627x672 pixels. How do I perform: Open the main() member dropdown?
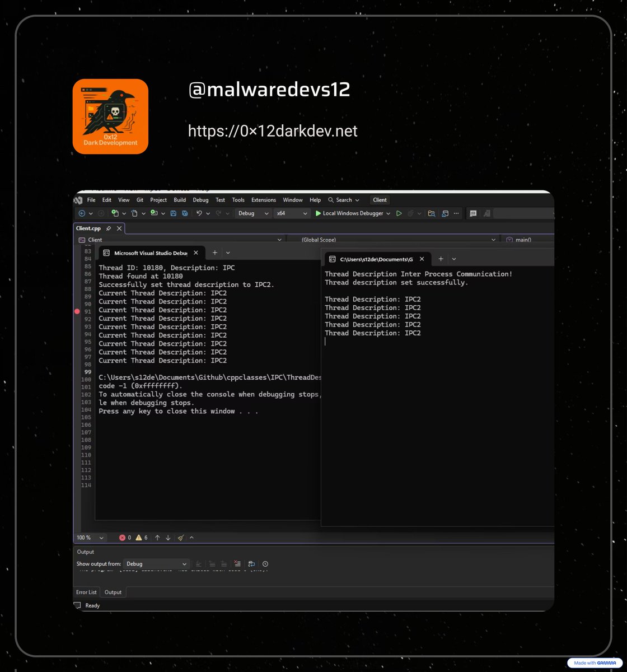click(528, 240)
